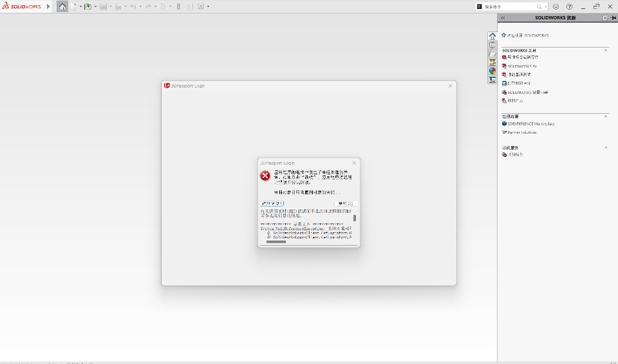The height and width of the screenshot is (364, 618).
Task: Click the search magnifier icon
Action: [539, 6]
